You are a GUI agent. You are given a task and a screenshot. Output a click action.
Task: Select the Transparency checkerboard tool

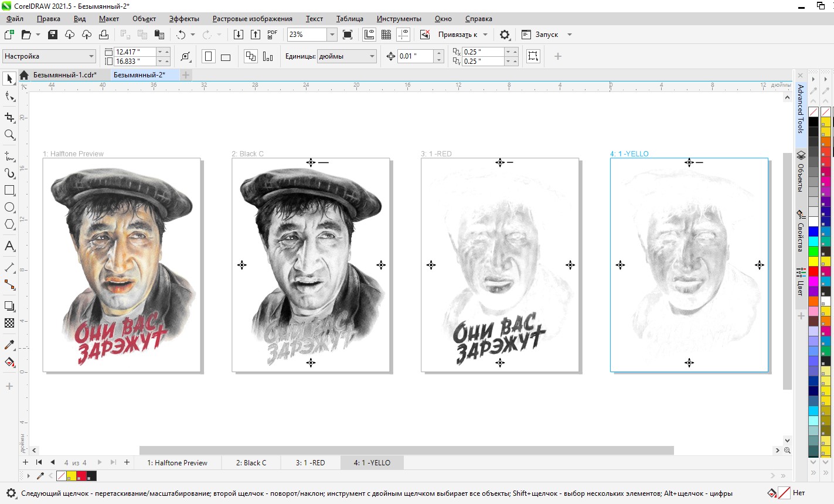pos(9,323)
